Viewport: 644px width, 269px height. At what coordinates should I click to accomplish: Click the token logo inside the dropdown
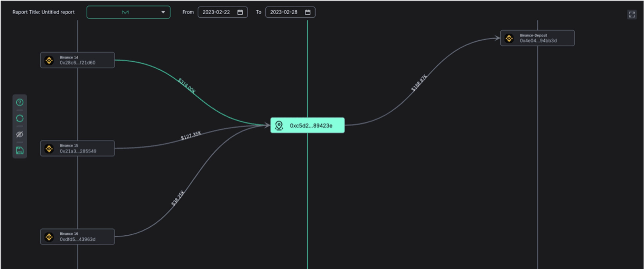[x=125, y=12]
